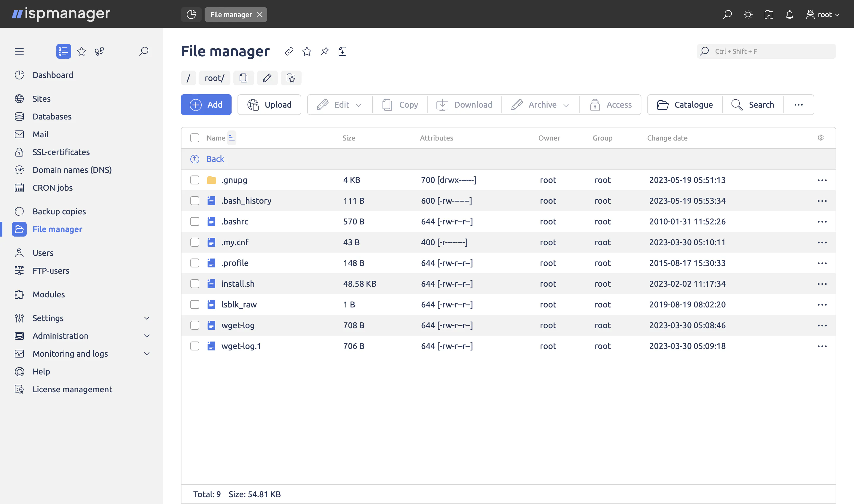Open the row actions menu for wget-log
854x504 pixels.
point(822,325)
